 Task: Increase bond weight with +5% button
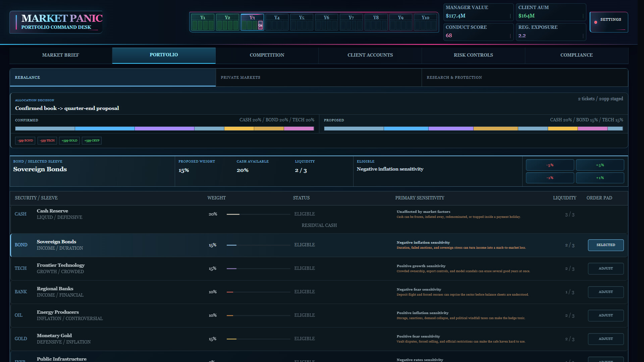(600, 165)
